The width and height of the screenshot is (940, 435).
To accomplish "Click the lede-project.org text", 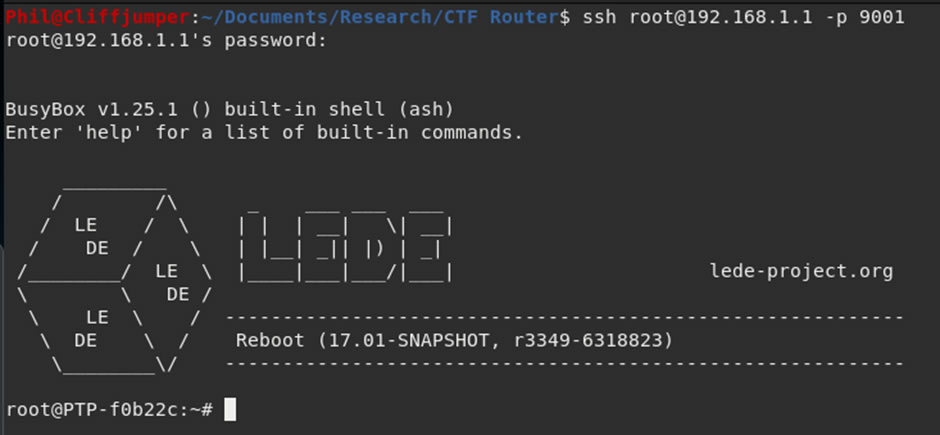I will (802, 271).
